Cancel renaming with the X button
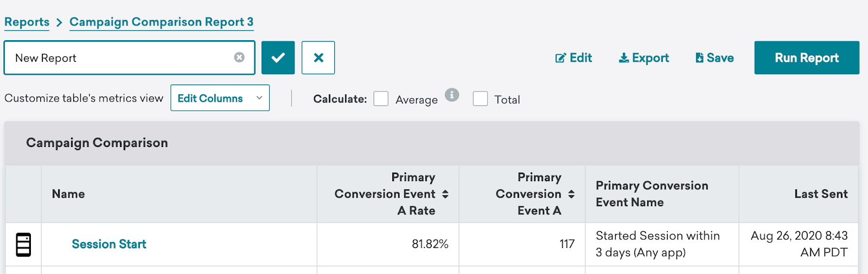Screen dimensions: 868x274 point(318,58)
